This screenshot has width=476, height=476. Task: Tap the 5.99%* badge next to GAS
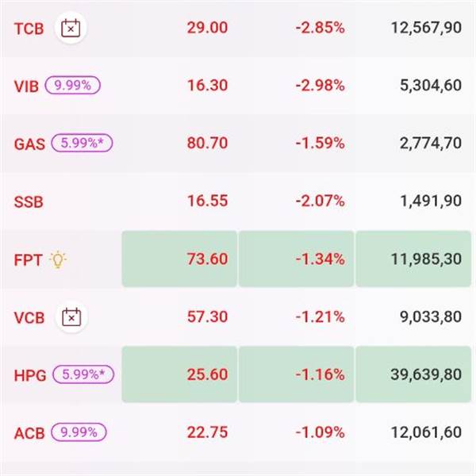(83, 144)
